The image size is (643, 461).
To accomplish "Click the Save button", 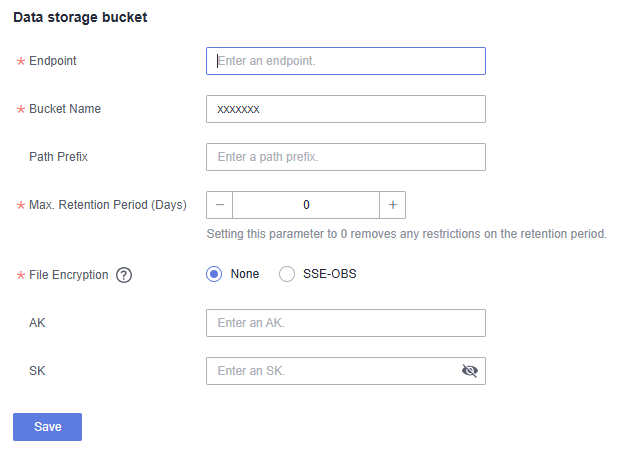I will 47,427.
